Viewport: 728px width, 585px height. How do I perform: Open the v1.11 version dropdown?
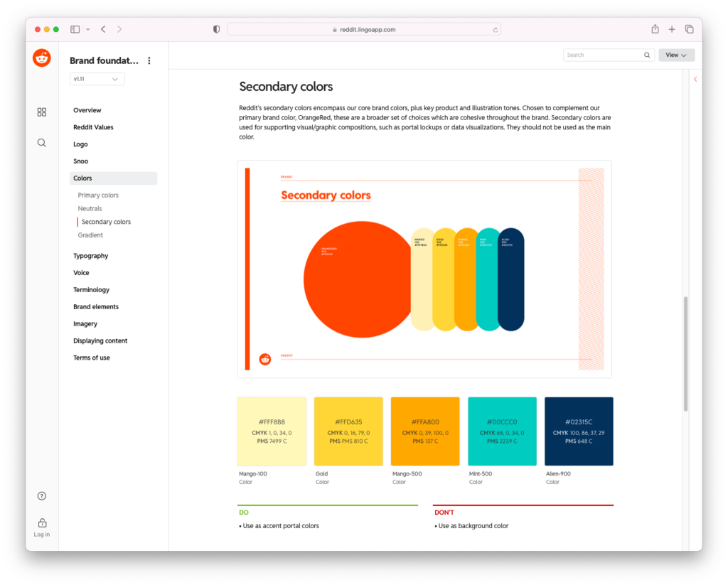(x=97, y=79)
